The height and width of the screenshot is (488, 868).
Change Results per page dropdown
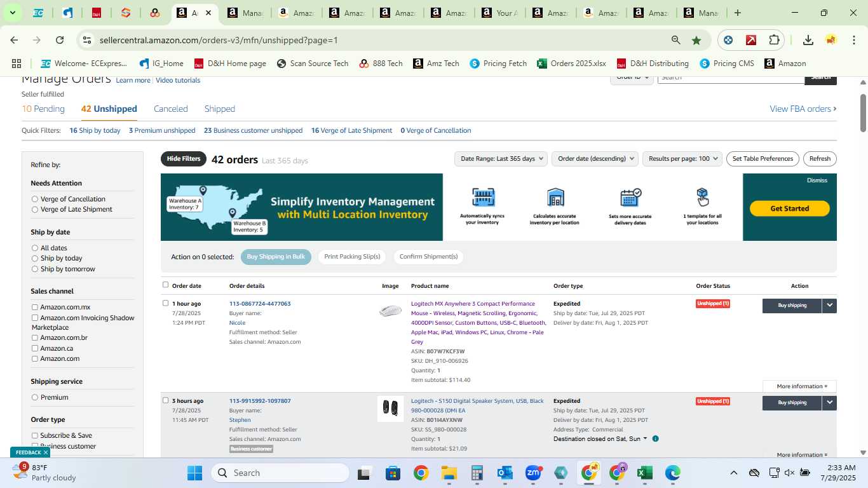coord(682,159)
